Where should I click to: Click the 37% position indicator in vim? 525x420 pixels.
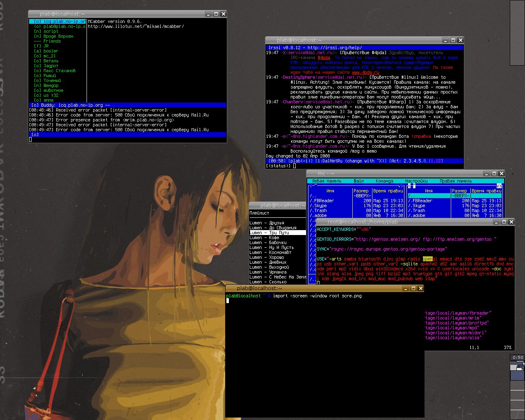pyautogui.click(x=508, y=347)
